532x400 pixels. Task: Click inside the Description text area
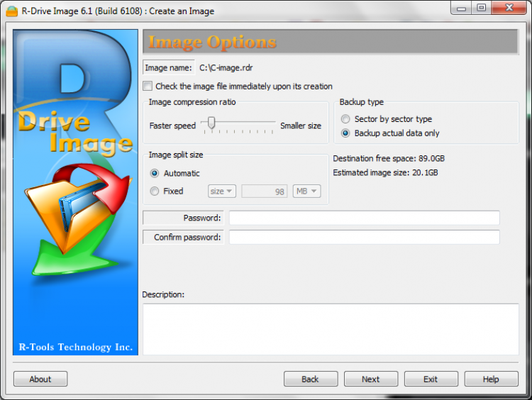click(x=331, y=329)
